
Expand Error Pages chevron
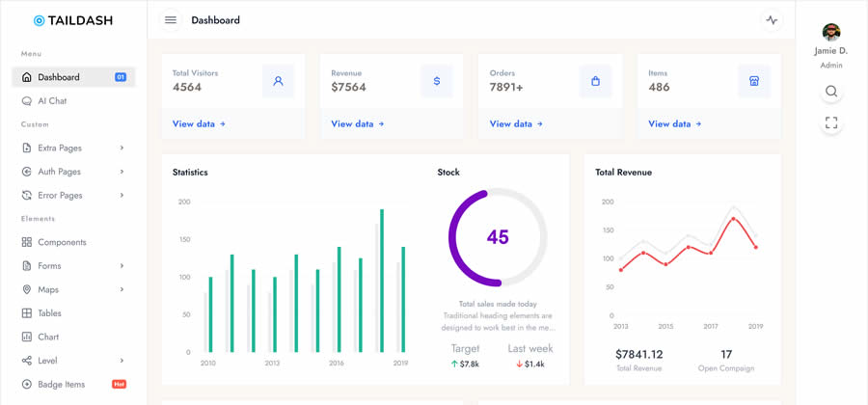pos(122,196)
